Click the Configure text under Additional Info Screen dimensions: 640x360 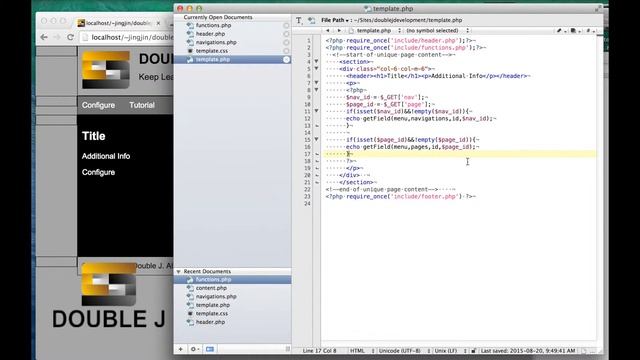pos(98,172)
